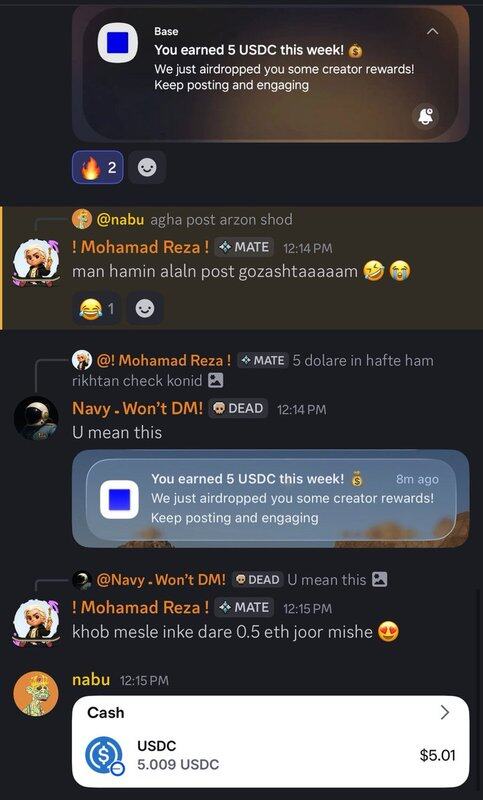This screenshot has height=800, width=483.
Task: Open Navy - Won't DM! astronaut avatar
Action: [x=36, y=418]
